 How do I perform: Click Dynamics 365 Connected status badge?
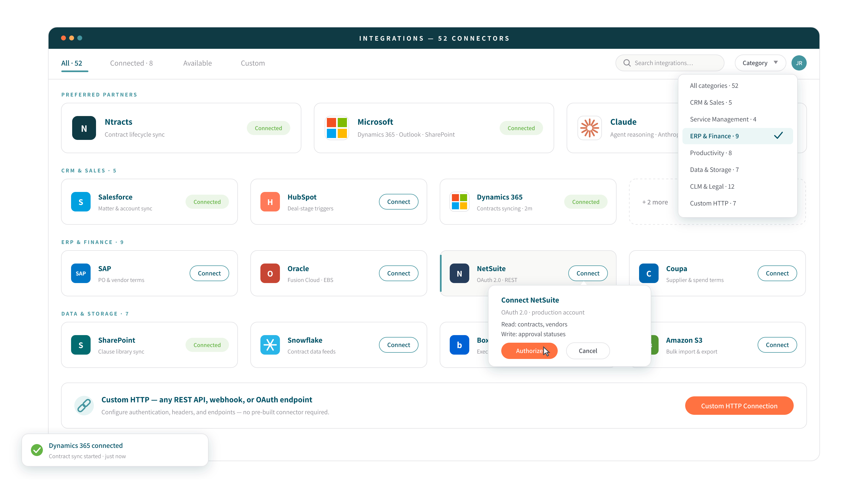[586, 202]
